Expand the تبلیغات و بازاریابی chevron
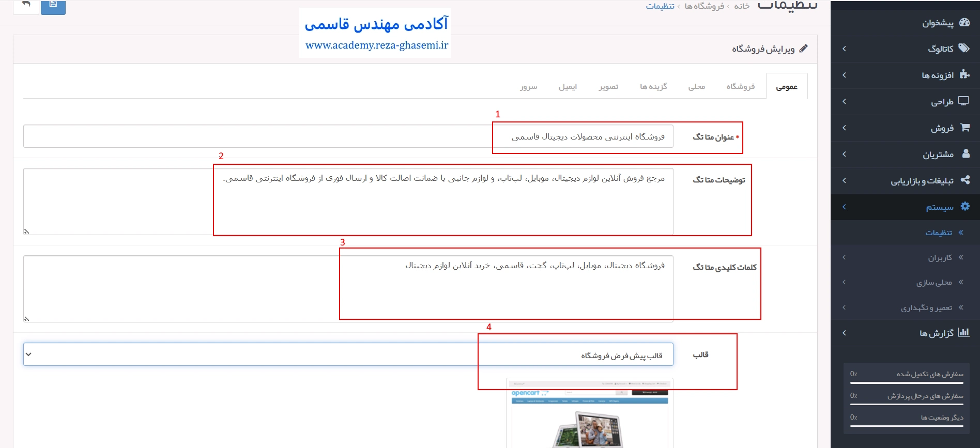Screen dimensions: 980x448 [844, 180]
